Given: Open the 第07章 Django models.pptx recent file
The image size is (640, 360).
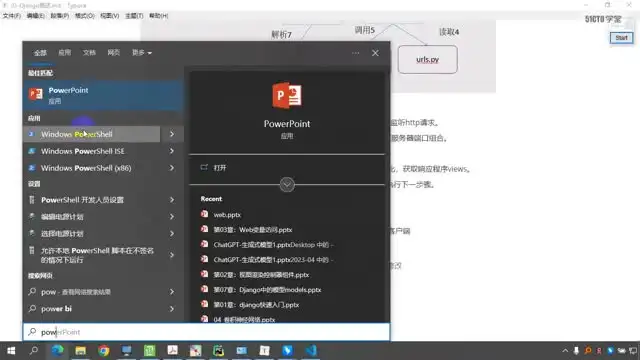Looking at the screenshot, I should (261, 290).
